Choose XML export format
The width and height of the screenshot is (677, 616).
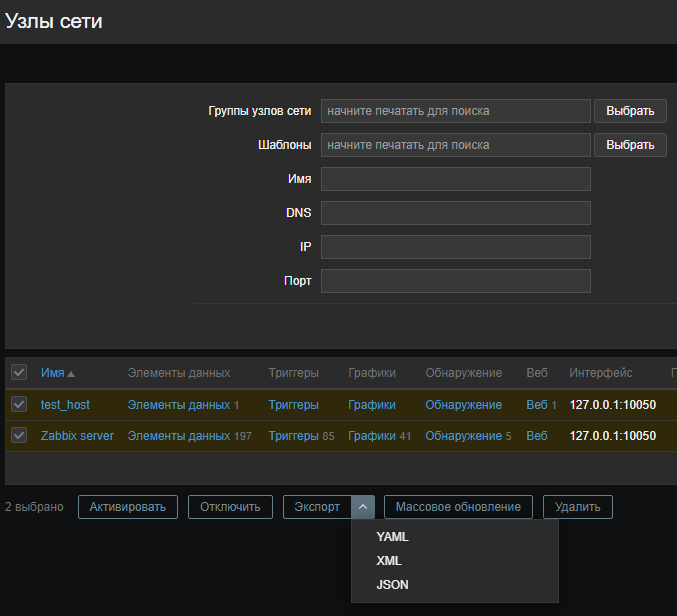[x=389, y=561]
